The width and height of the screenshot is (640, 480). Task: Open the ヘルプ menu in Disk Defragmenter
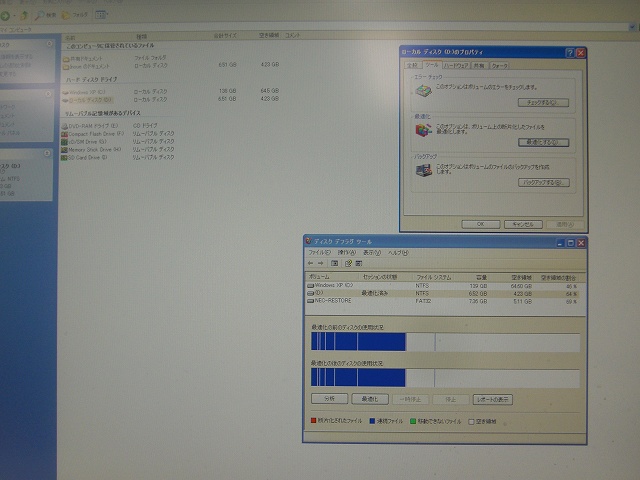click(398, 253)
